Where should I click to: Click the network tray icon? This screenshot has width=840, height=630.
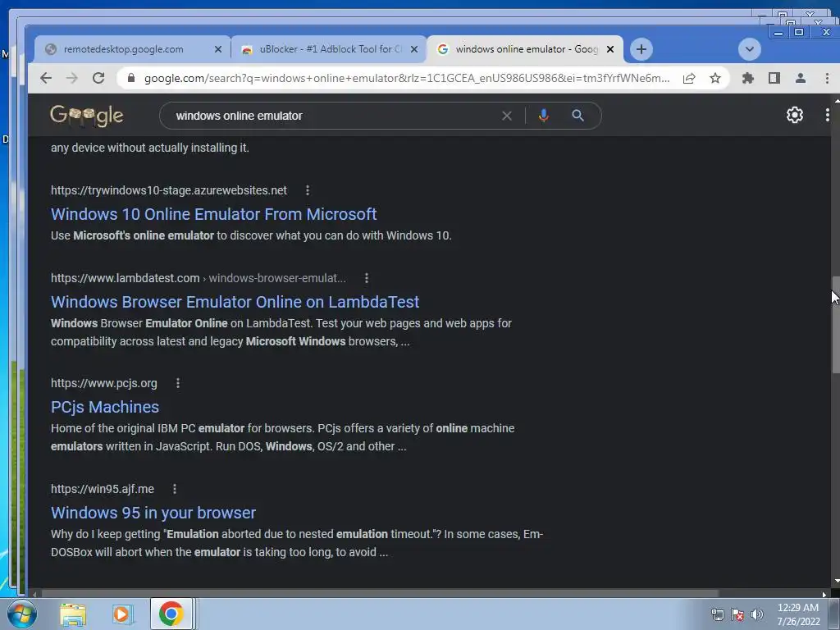(x=717, y=614)
